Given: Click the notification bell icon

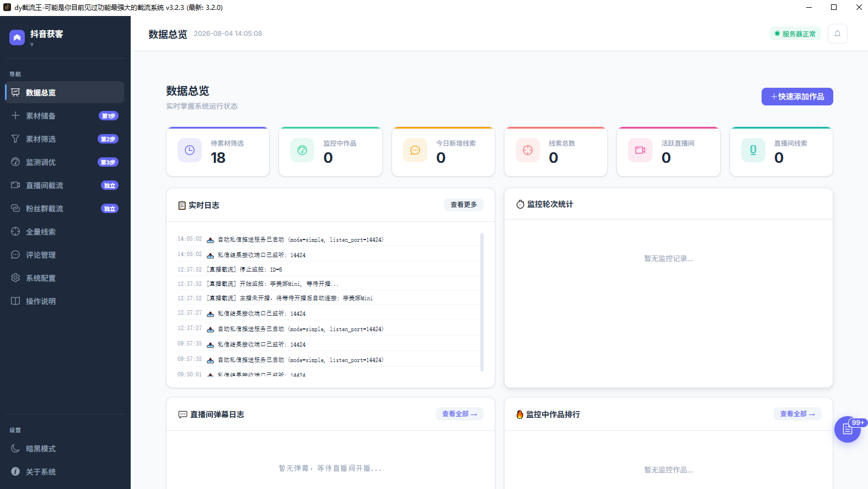Looking at the screenshot, I should tap(837, 34).
